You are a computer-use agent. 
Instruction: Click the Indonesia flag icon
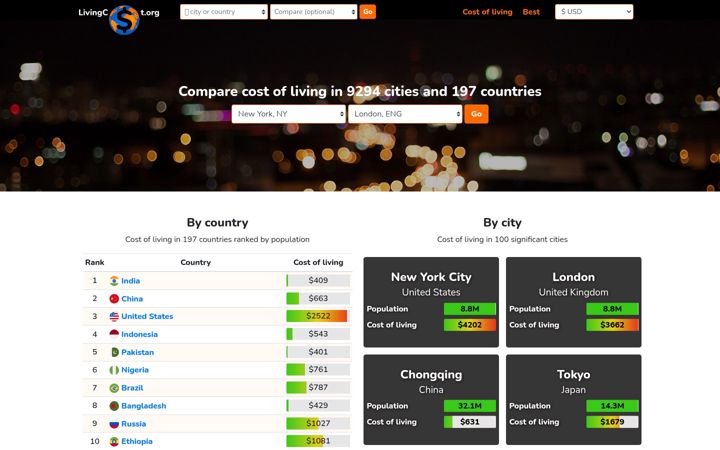coord(114,334)
